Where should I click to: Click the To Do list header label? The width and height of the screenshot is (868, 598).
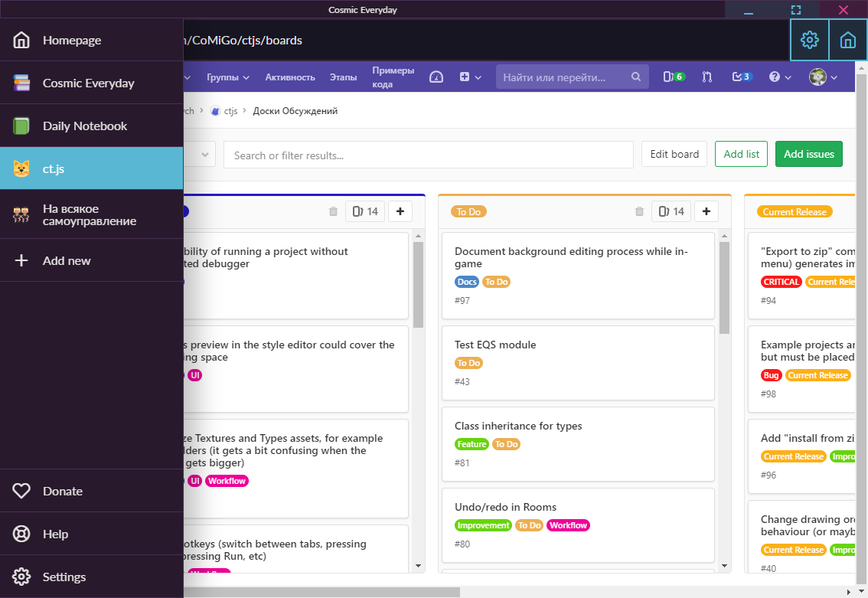[x=468, y=211]
